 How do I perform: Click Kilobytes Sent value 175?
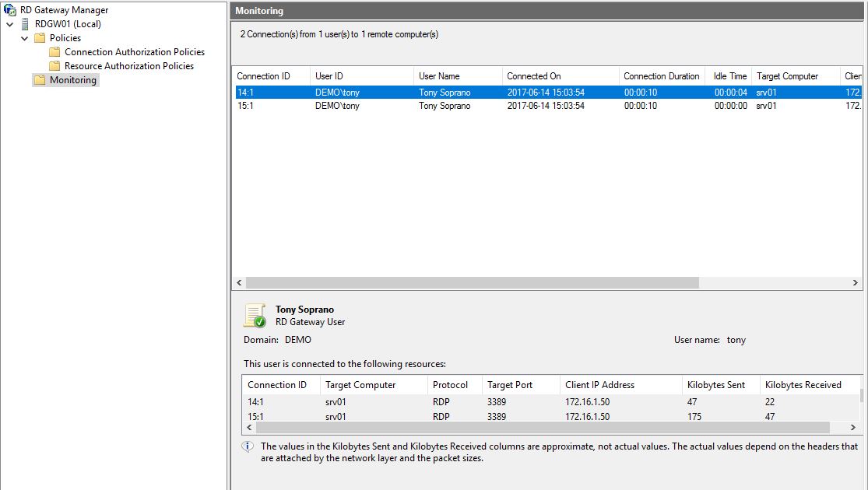(x=694, y=416)
